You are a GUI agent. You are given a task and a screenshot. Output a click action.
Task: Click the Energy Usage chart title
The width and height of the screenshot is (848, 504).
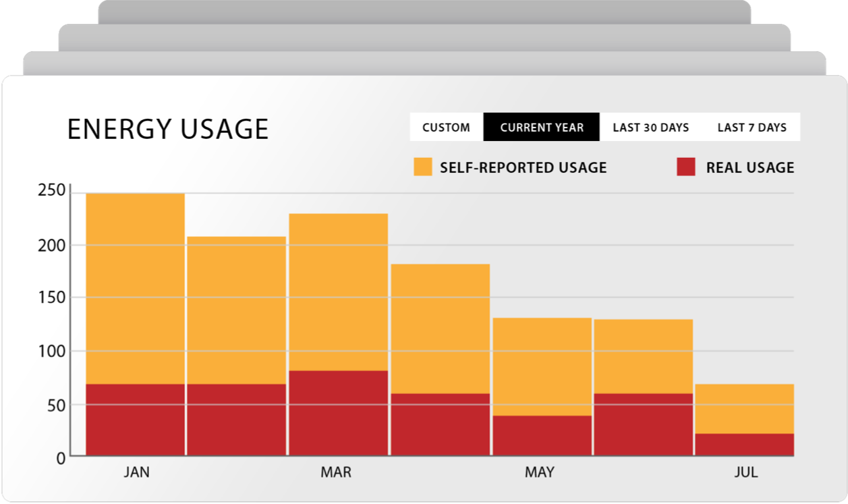pos(168,130)
